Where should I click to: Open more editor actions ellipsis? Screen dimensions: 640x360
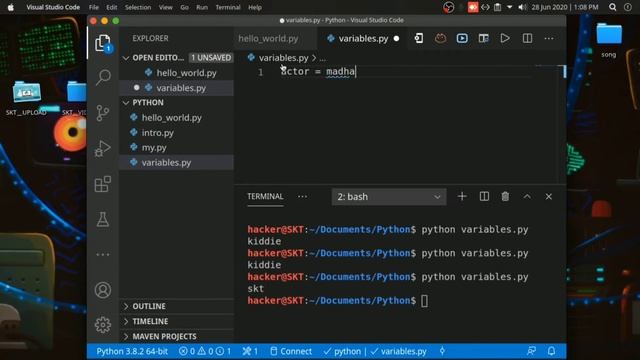pos(549,38)
